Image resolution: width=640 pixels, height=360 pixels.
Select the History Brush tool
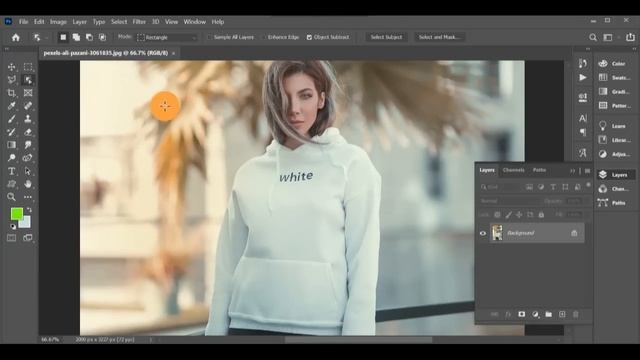11,132
